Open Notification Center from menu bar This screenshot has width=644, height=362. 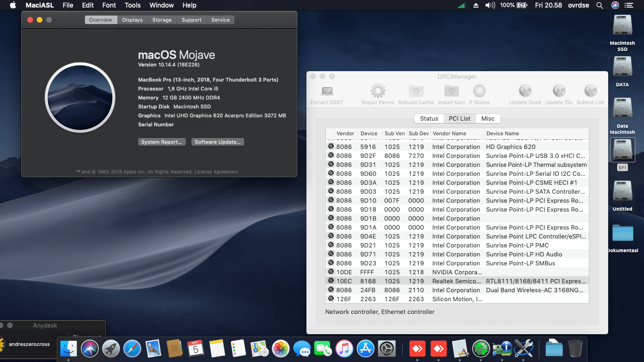[629, 5]
